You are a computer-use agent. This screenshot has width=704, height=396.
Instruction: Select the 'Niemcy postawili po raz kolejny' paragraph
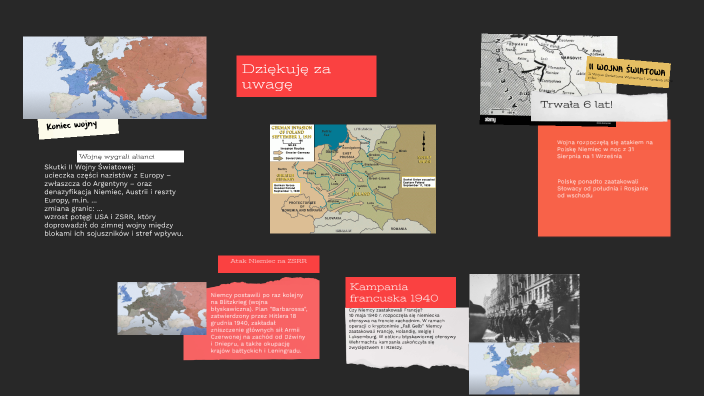[x=259, y=323]
